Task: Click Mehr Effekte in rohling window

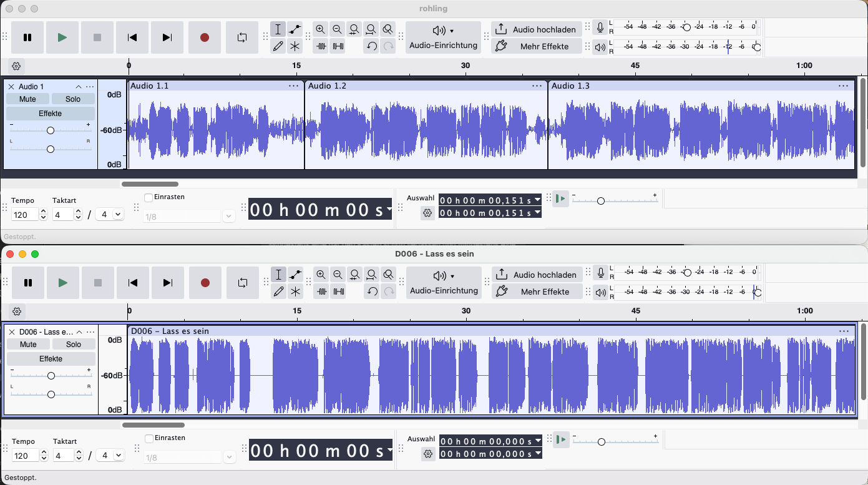Action: click(x=537, y=46)
